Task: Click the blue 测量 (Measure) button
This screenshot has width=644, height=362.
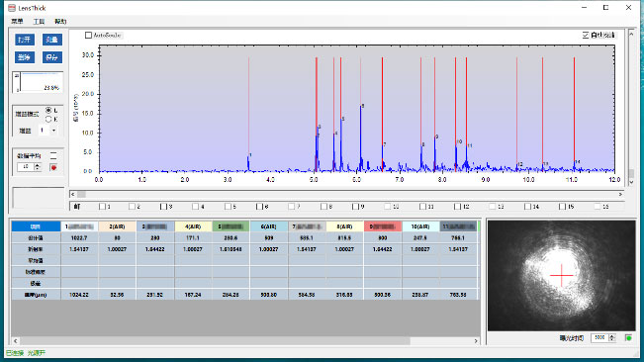Action: tap(52, 40)
